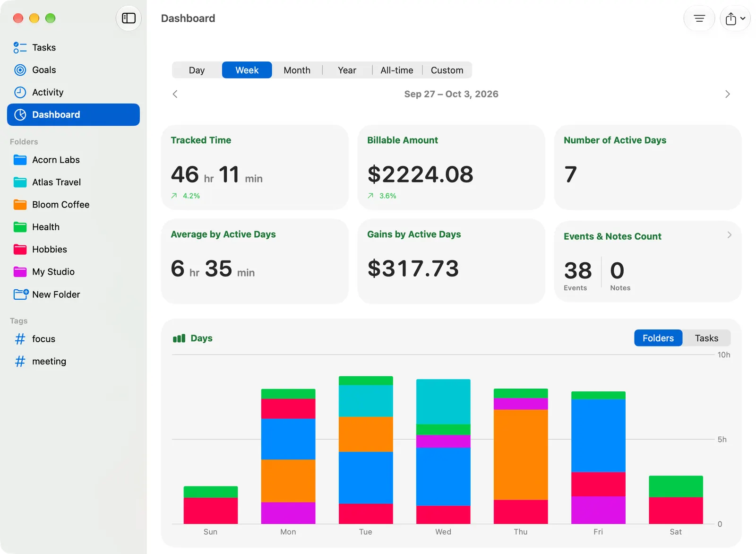Open Goals in the sidebar
The height and width of the screenshot is (554, 756).
73,70
